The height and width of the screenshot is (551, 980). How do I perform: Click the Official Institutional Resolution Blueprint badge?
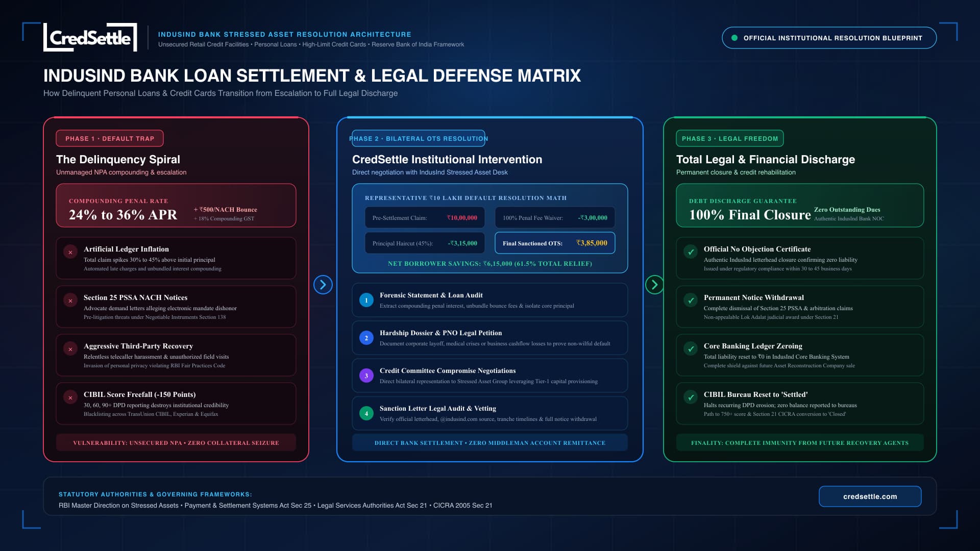point(829,38)
